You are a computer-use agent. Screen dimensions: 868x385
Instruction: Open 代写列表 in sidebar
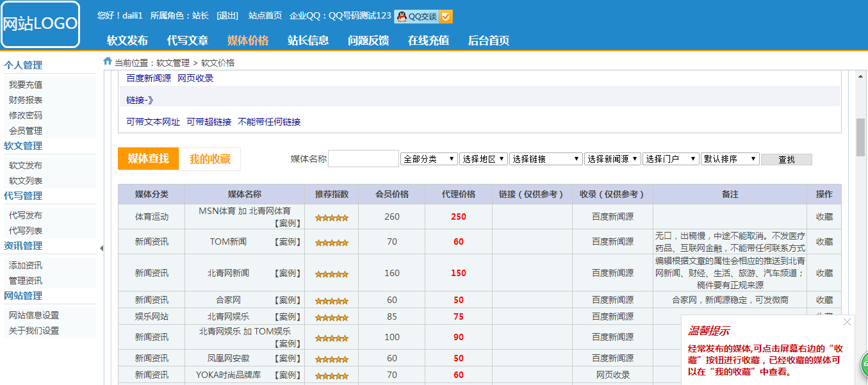(26, 231)
